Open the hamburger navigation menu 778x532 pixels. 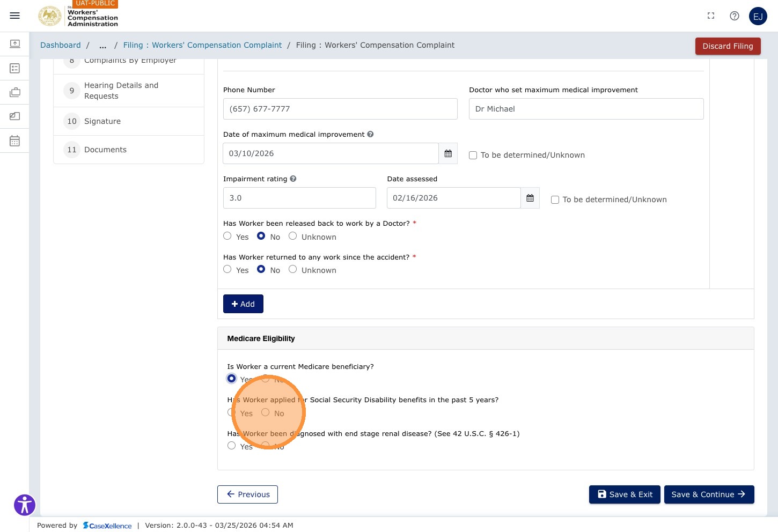click(x=15, y=16)
